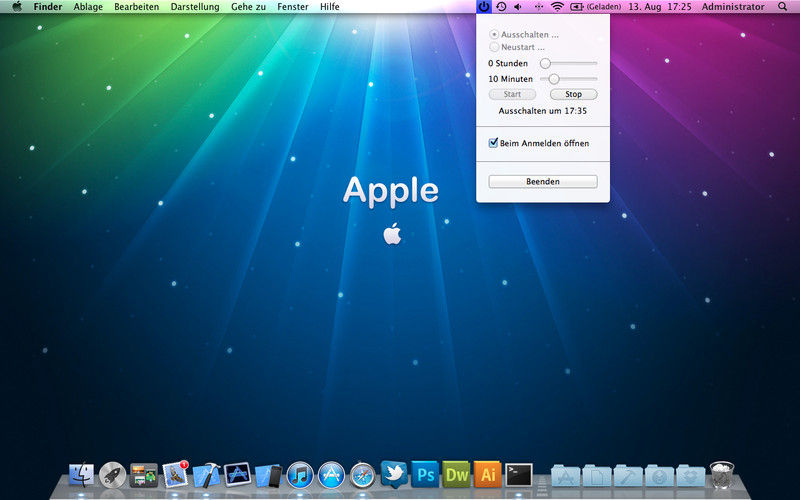Open the Ablage menu
The width and height of the screenshot is (800, 500).
88,7
